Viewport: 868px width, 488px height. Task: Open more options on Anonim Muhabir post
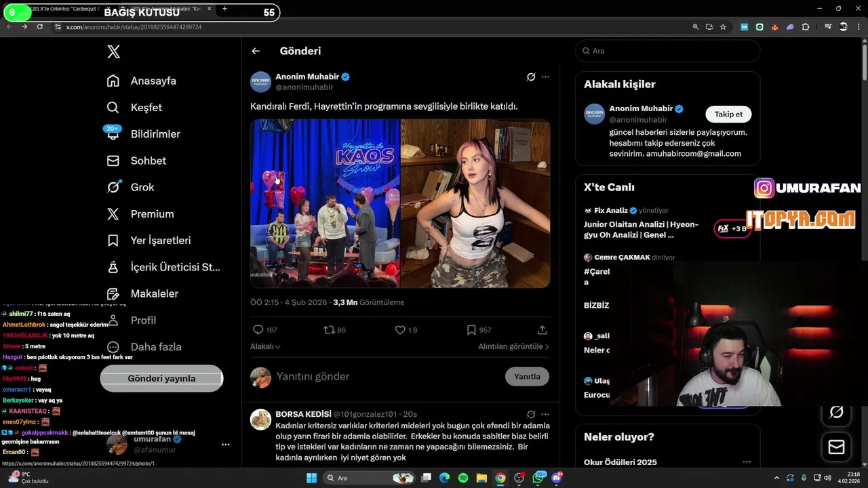tap(545, 77)
